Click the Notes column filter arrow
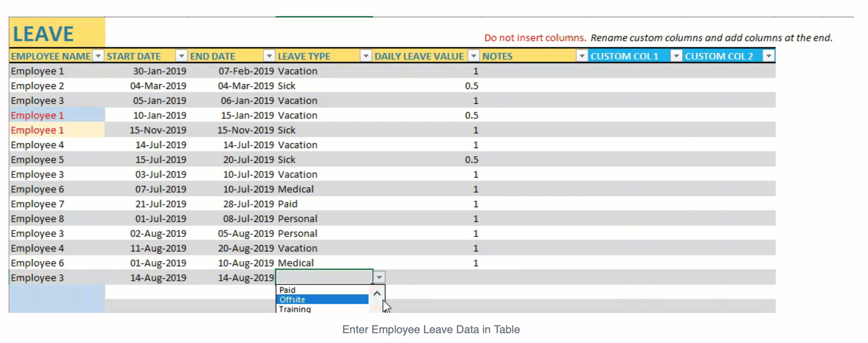 [582, 56]
